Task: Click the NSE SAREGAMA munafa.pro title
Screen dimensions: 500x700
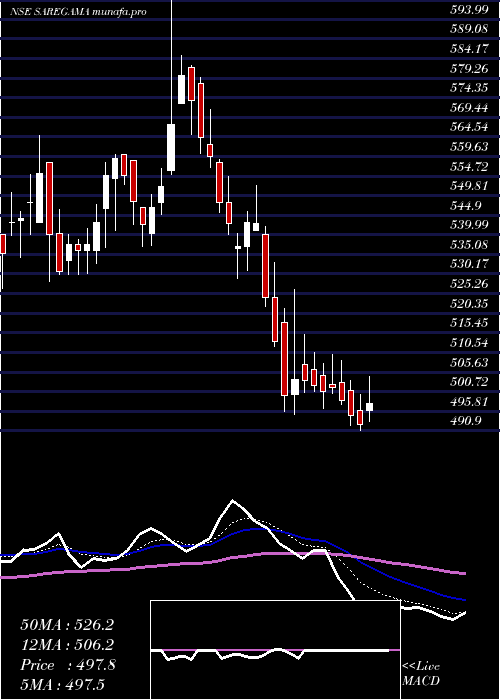Action: pyautogui.click(x=78, y=12)
